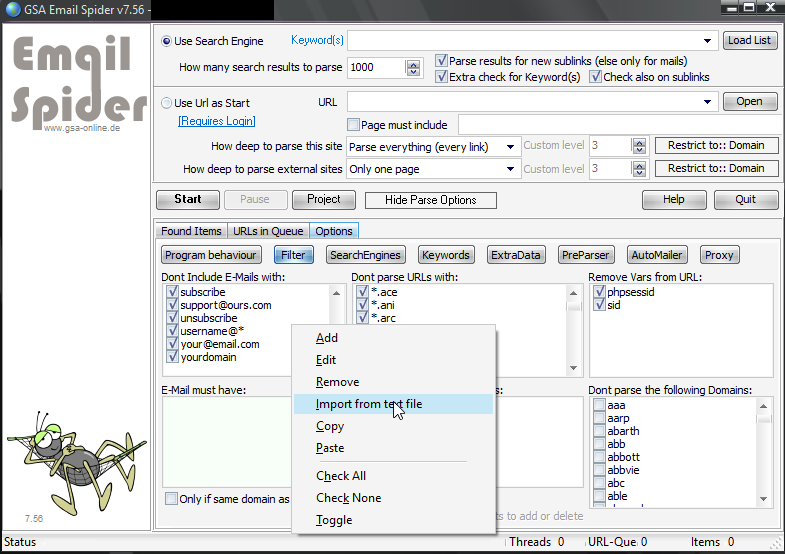Open the URL dropdown arrow

pyautogui.click(x=707, y=102)
